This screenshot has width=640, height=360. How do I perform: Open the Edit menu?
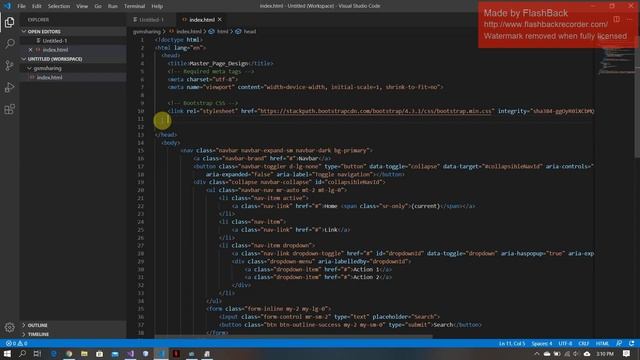[37, 6]
